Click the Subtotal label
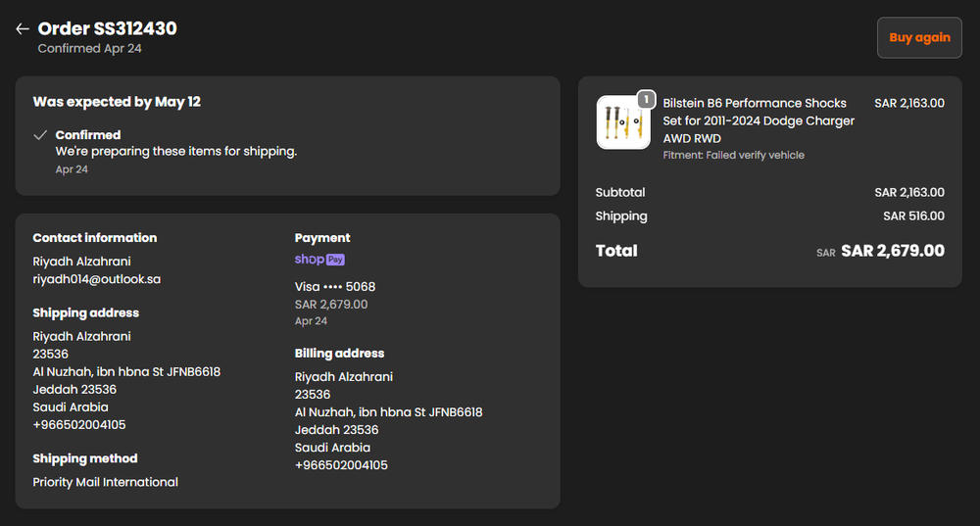Screen dimensions: 980x526 click(620, 192)
